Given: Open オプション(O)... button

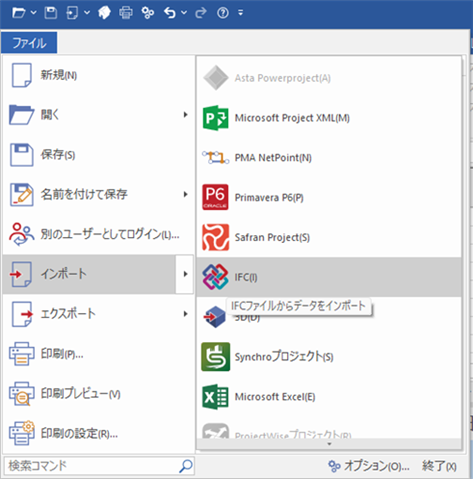Looking at the screenshot, I should click(369, 466).
